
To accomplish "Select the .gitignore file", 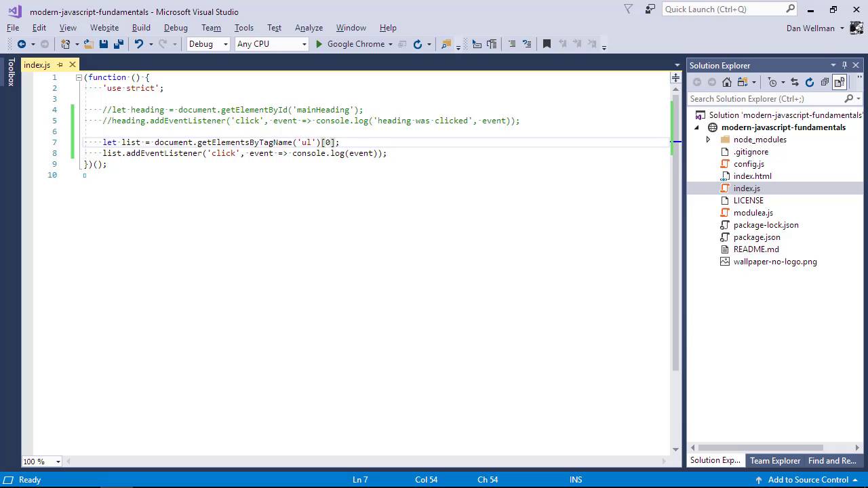I will pos(751,152).
